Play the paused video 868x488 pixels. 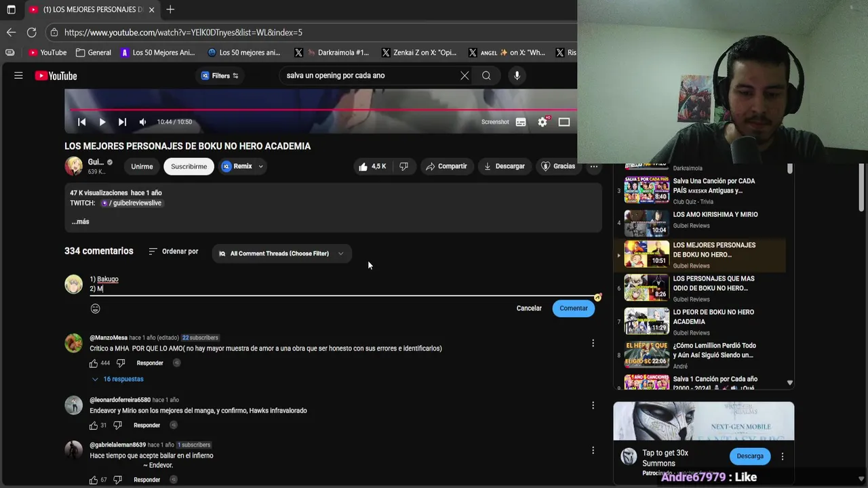pos(102,122)
